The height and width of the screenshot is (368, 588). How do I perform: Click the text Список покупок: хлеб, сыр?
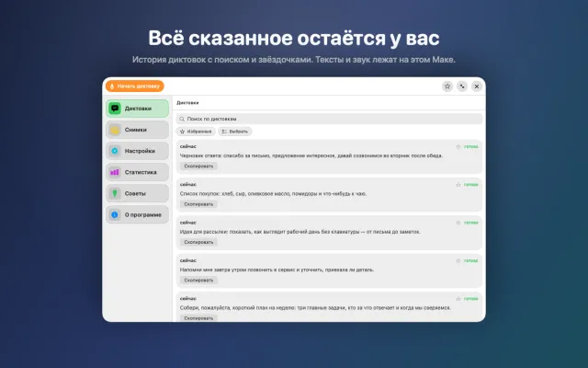pyautogui.click(x=213, y=194)
